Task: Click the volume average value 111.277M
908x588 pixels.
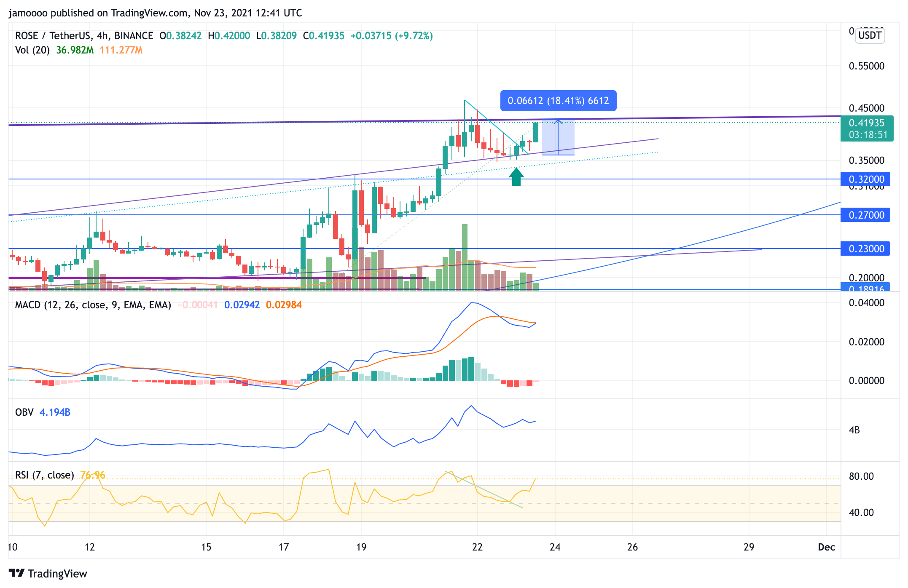Action: [121, 50]
